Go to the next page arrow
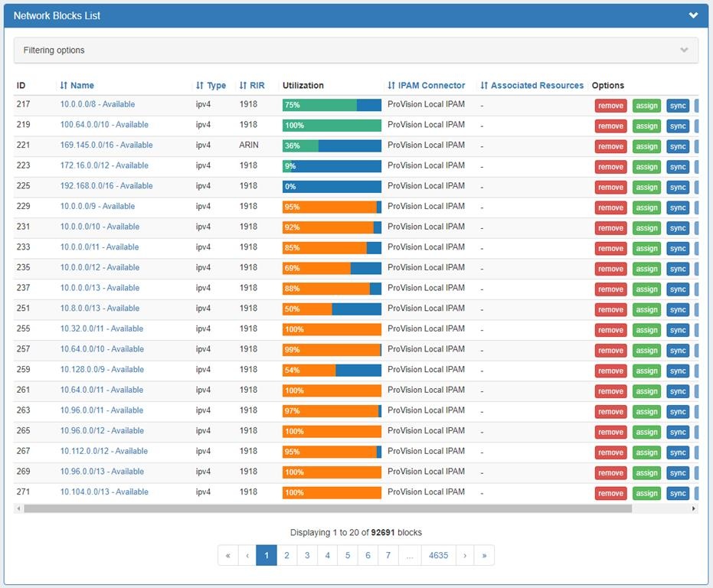Image resolution: width=713 pixels, height=588 pixels. pos(465,556)
